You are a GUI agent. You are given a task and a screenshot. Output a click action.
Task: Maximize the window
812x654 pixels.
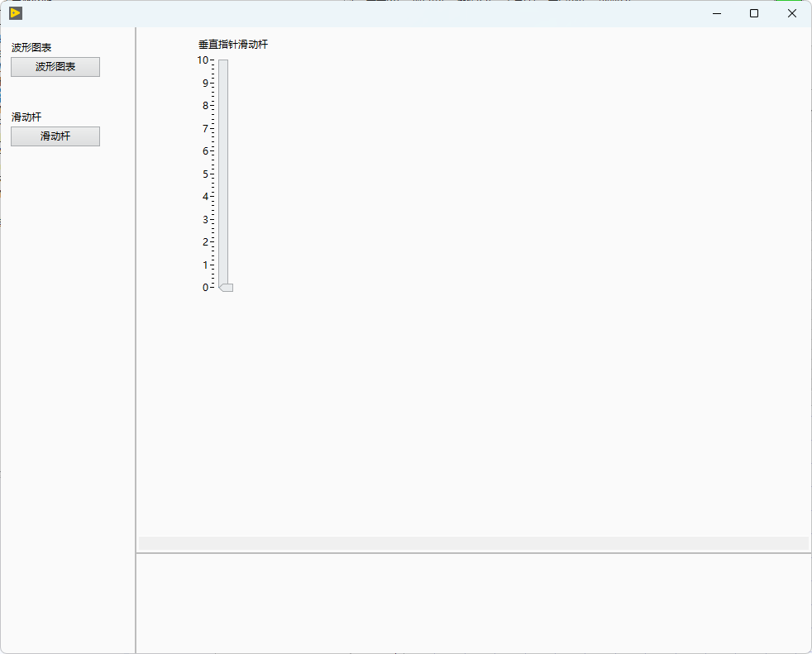[754, 13]
